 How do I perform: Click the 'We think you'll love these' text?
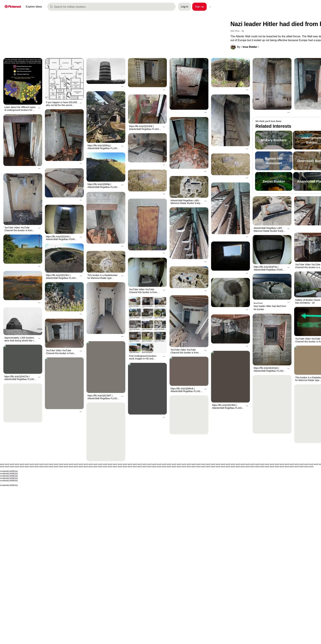268,121
